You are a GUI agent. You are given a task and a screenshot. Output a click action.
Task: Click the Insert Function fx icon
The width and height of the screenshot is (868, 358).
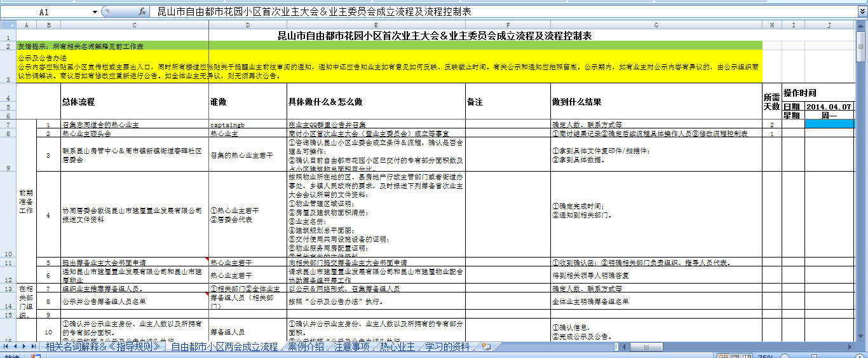coord(143,12)
